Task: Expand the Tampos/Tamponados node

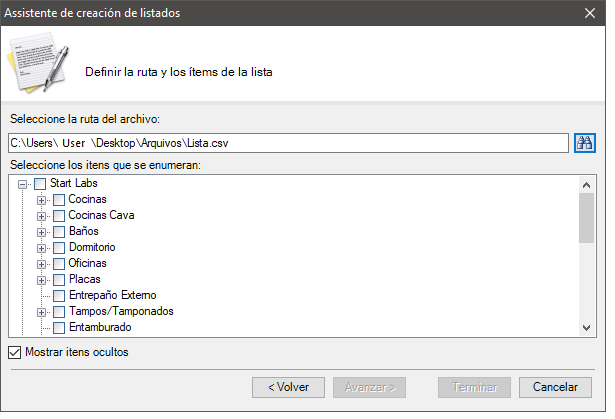Action: 41,312
